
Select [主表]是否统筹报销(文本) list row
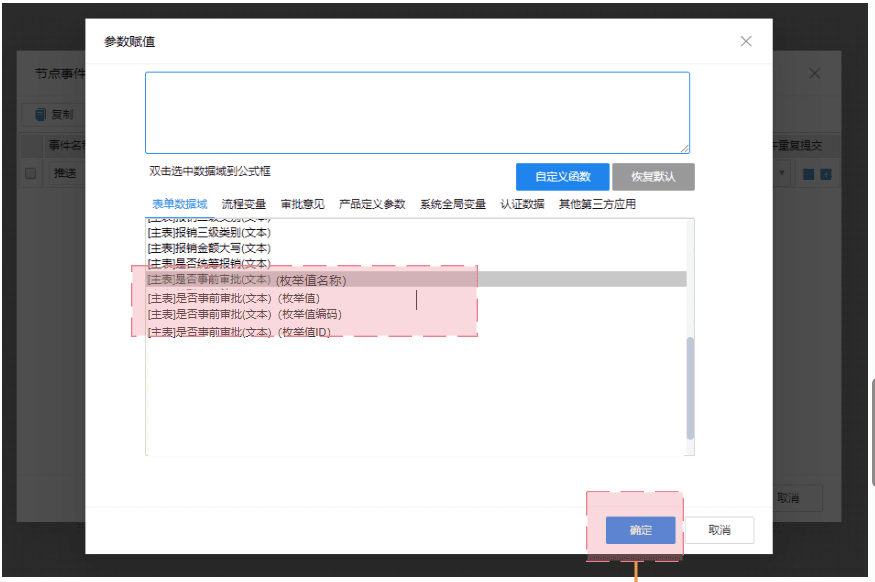pyautogui.click(x=416, y=263)
